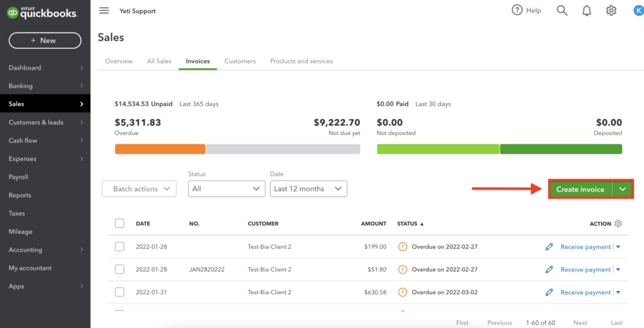Click the dark green Deposited bar
This screenshot has height=328, width=644.
point(561,149)
